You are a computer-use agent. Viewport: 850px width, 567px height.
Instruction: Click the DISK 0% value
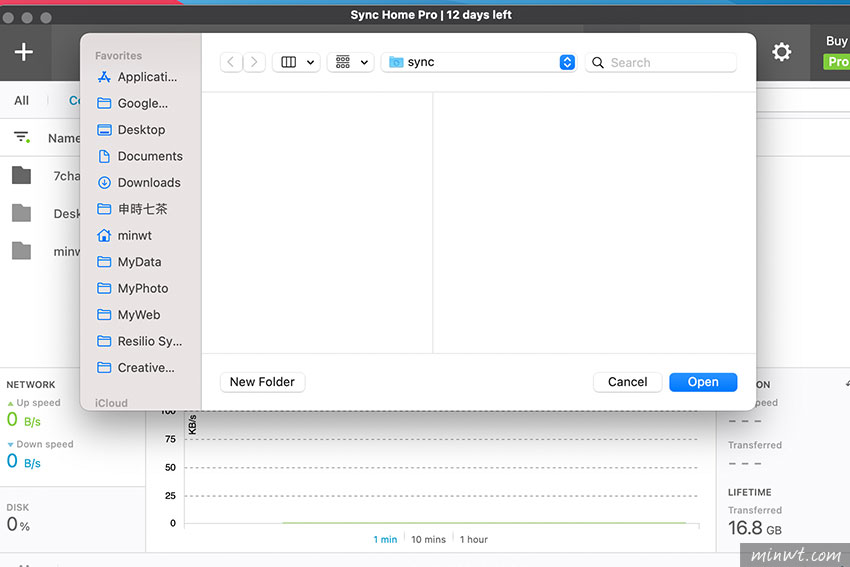click(18, 524)
